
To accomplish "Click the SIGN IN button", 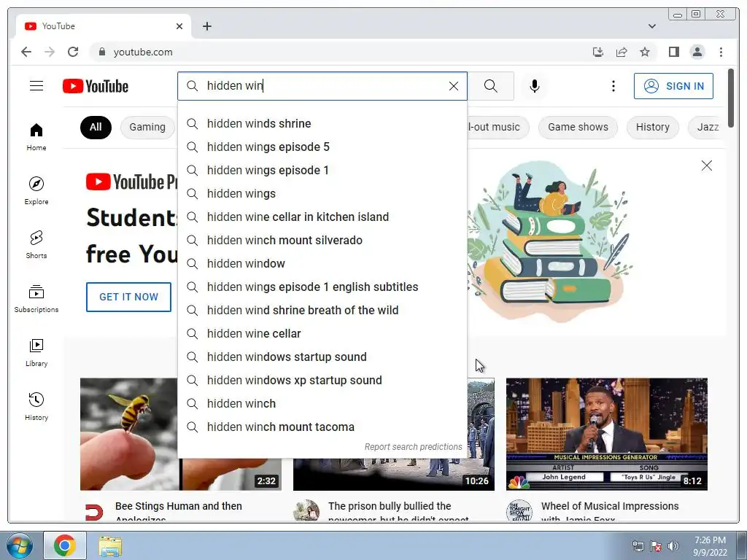I will pos(673,86).
